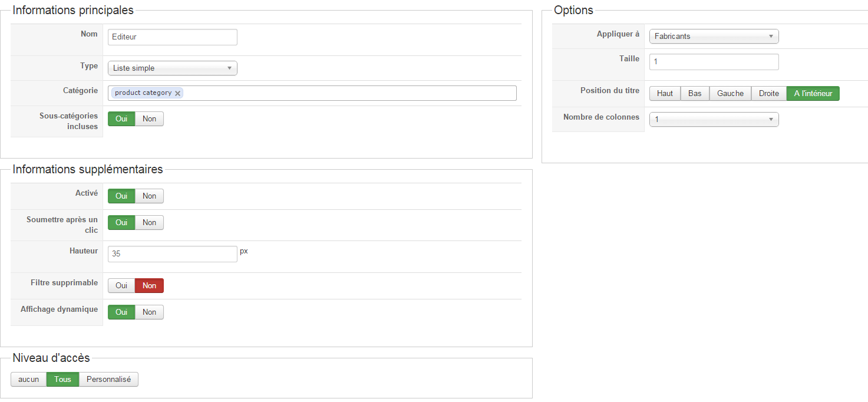Choose Gauche title position
Image resolution: width=868 pixels, height=402 pixels.
pos(730,94)
